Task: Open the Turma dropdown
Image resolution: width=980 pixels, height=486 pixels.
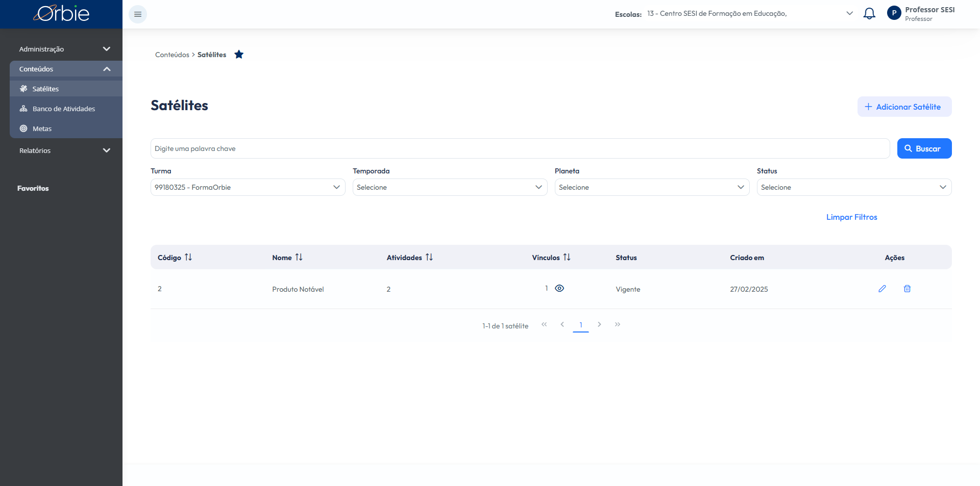Action: (x=248, y=187)
